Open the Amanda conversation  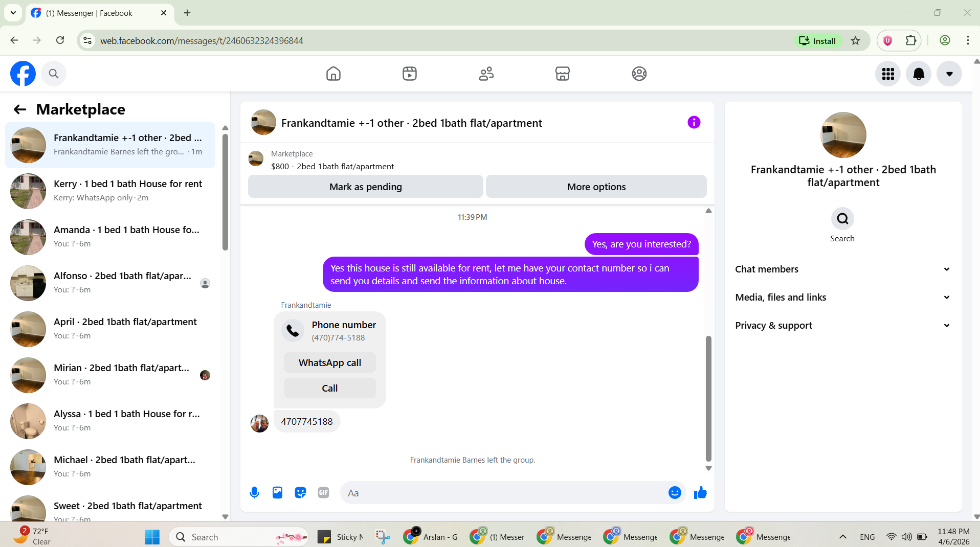(x=110, y=237)
